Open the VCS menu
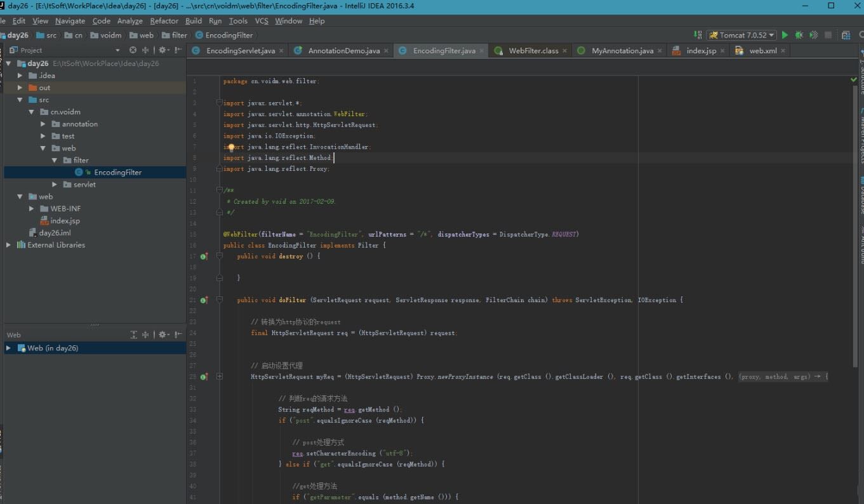 (x=261, y=20)
